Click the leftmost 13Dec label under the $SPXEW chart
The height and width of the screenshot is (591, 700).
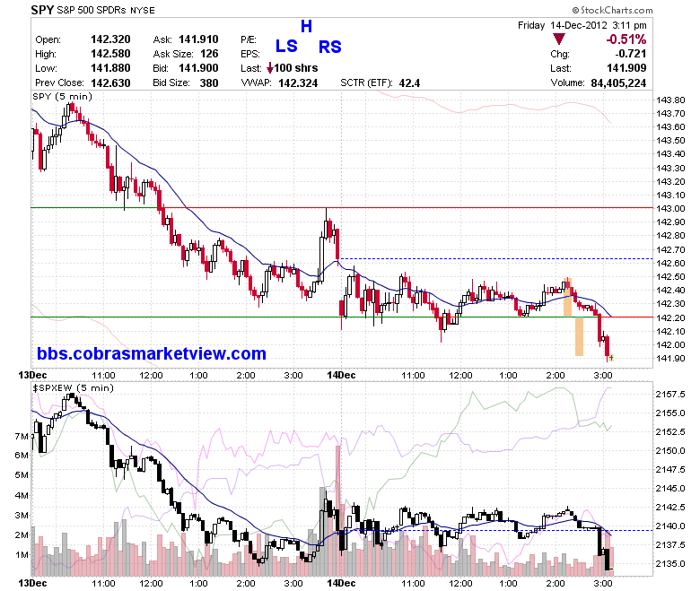click(32, 584)
